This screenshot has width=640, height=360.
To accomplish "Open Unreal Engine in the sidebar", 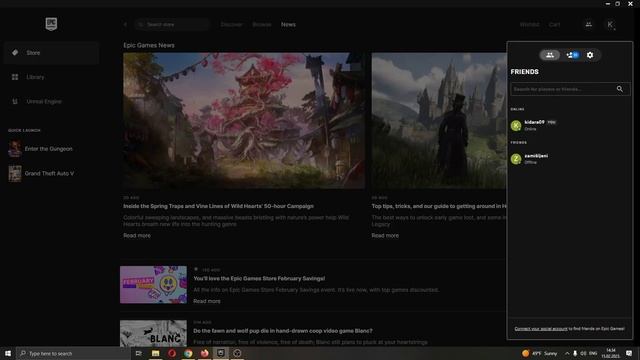I will click(51, 102).
